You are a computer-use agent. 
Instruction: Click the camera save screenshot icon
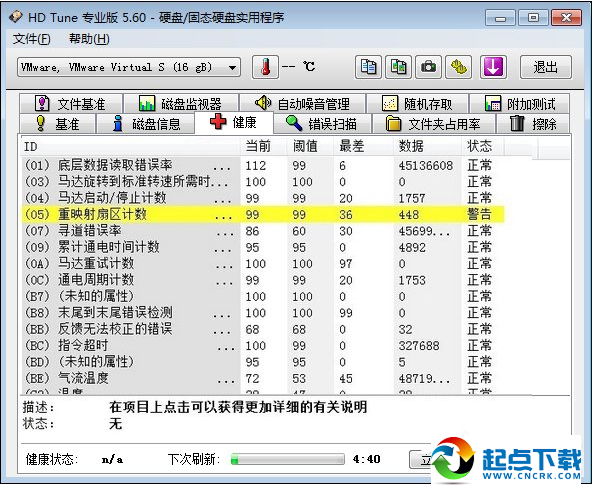pos(429,67)
